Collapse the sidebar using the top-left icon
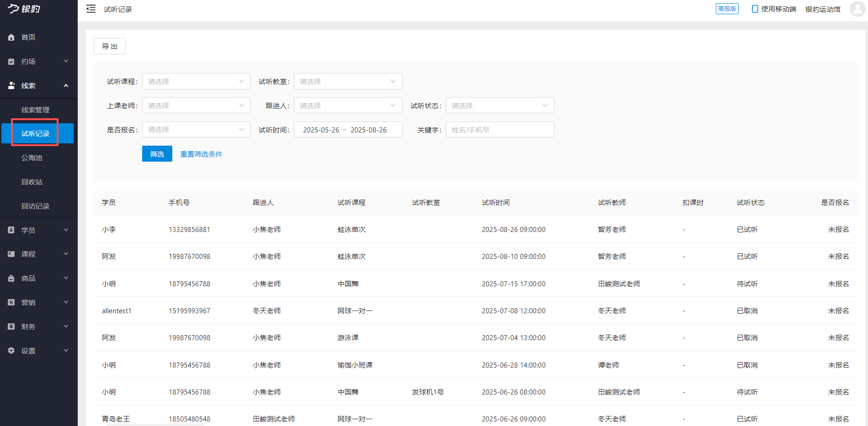Image resolution: width=868 pixels, height=426 pixels. click(x=91, y=9)
